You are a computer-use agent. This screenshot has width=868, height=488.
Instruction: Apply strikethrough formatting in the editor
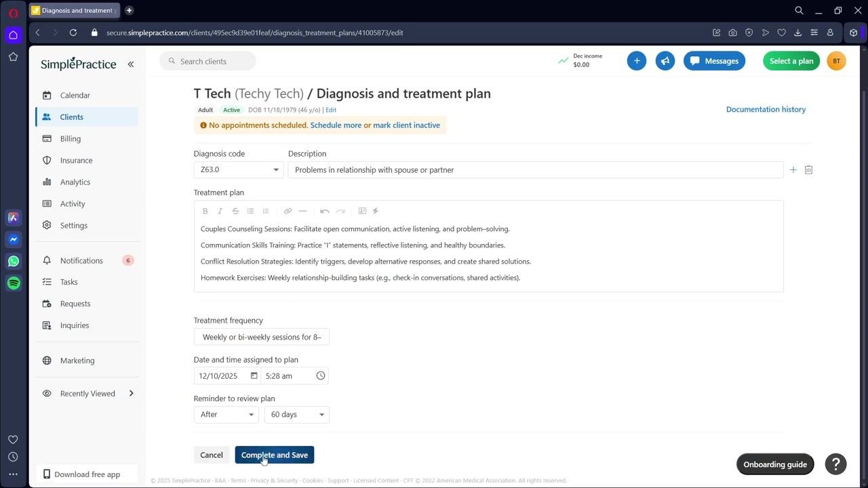tap(235, 211)
